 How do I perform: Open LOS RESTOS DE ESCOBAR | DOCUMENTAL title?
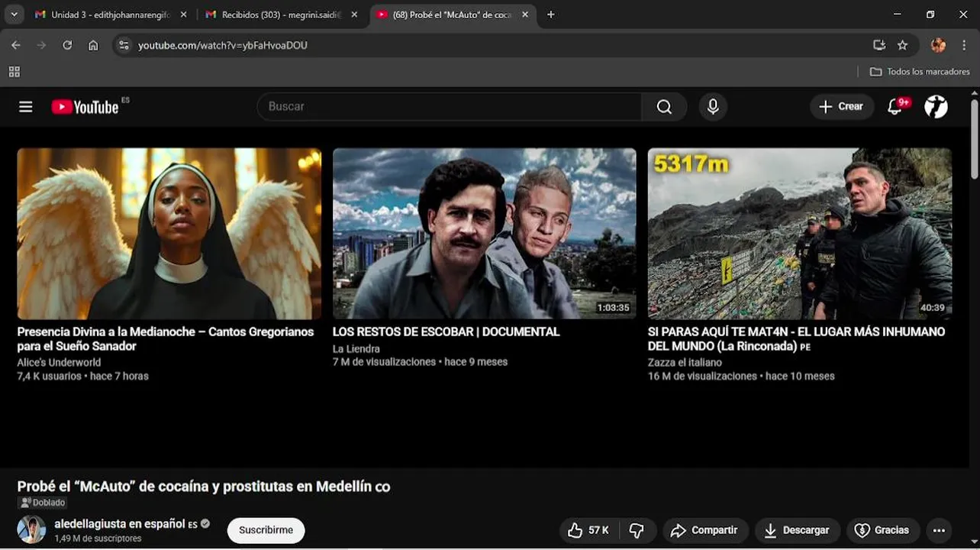pyautogui.click(x=446, y=332)
